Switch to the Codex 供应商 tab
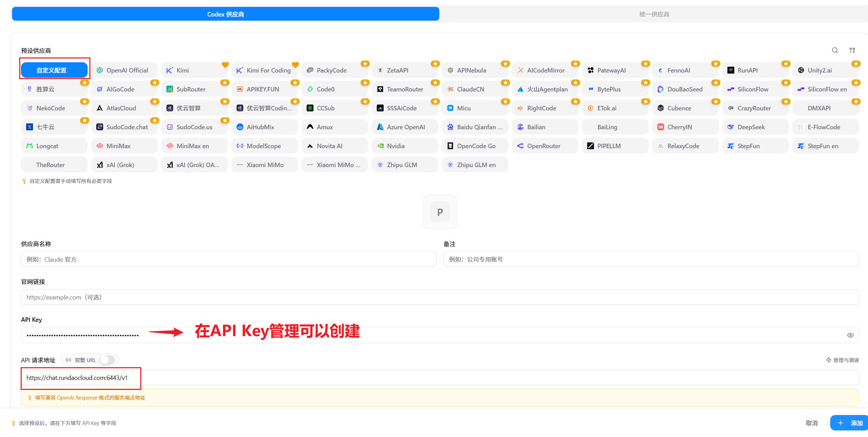Image resolution: width=868 pixels, height=437 pixels. tap(226, 14)
